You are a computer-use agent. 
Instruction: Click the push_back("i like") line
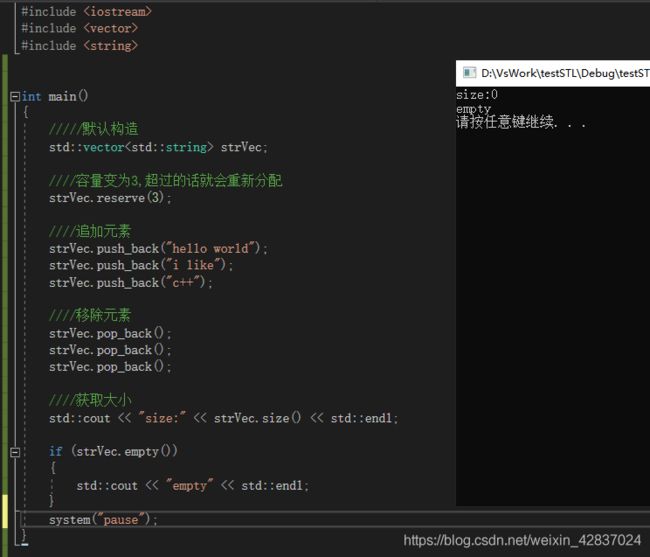coord(141,265)
